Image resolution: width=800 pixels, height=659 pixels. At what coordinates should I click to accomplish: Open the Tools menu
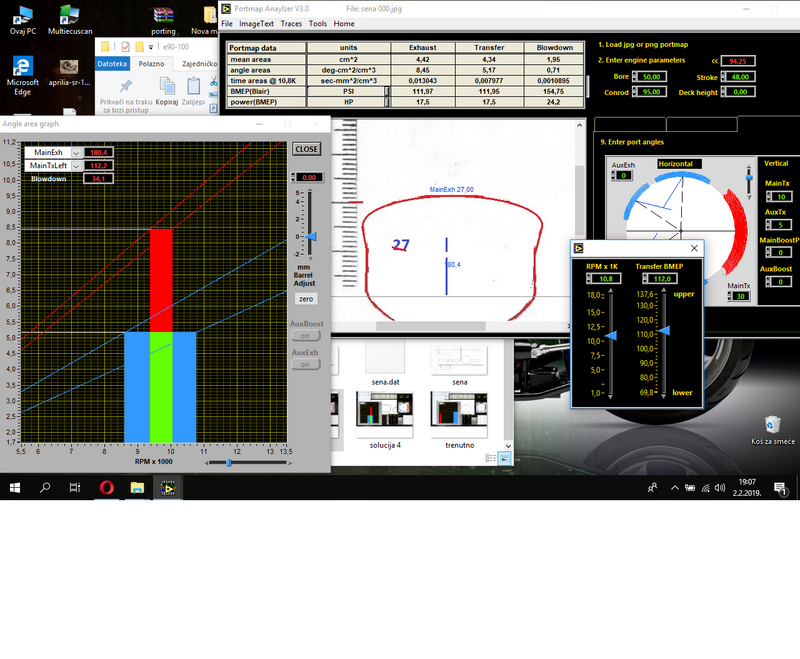tap(317, 23)
